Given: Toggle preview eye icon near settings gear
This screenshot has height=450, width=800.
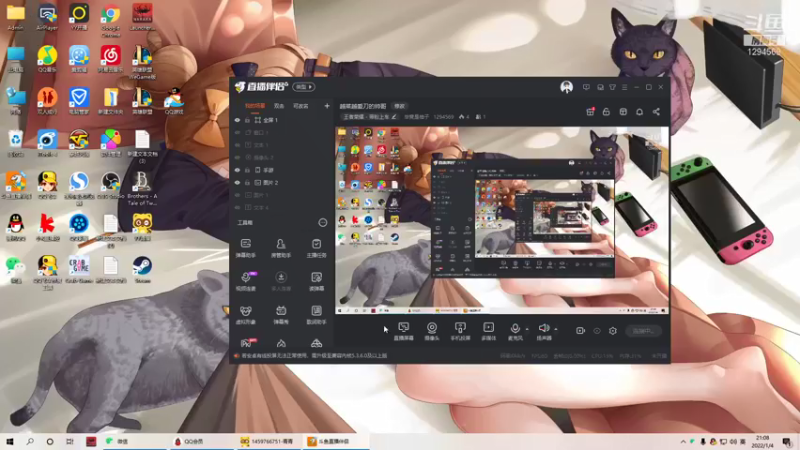Looking at the screenshot, I should point(596,331).
